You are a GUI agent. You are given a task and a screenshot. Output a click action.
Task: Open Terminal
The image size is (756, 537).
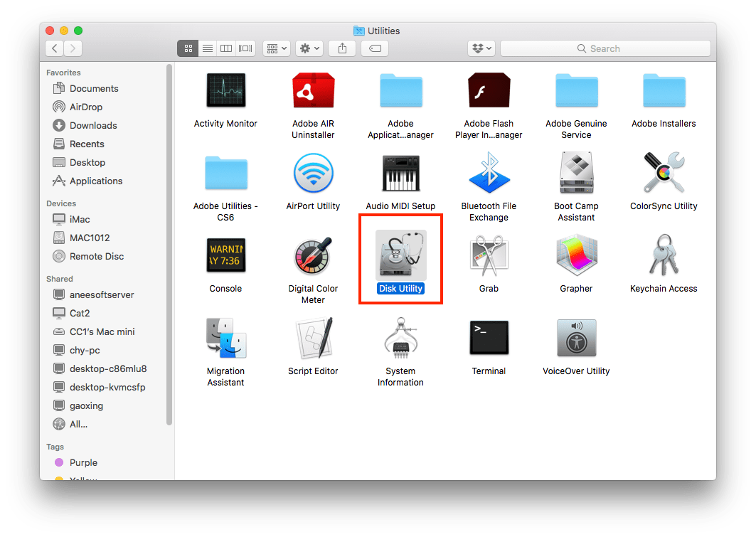tap(489, 338)
